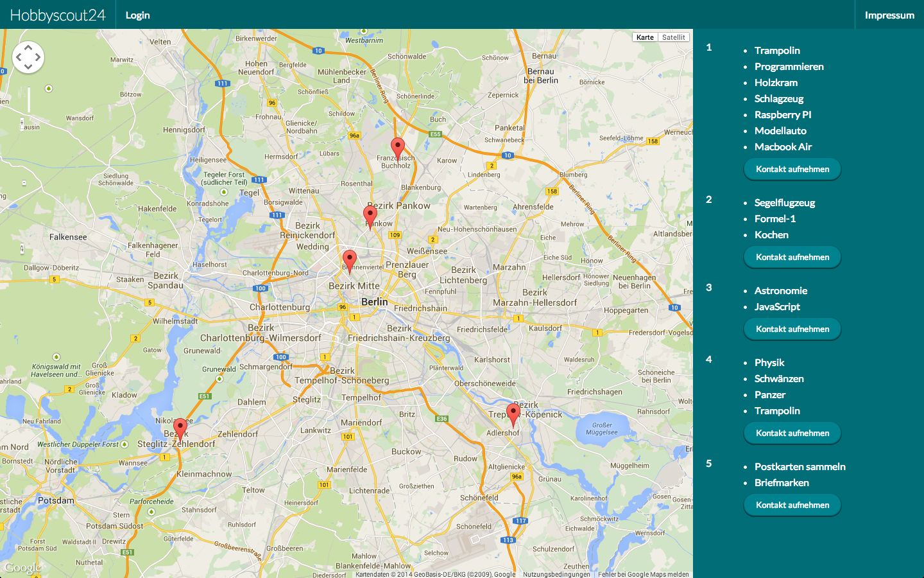This screenshot has height=578, width=924.
Task: Click the 'Berlin' city label on map
Action: (x=375, y=302)
